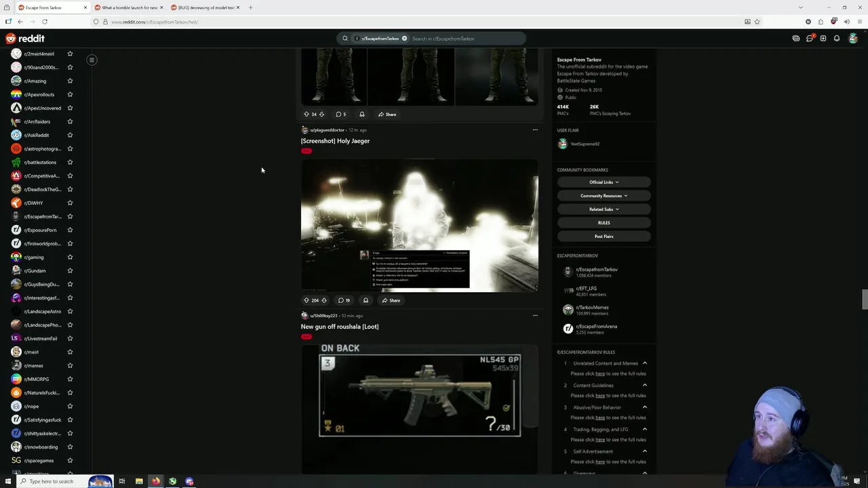Favorite r/Amazing with its star
This screenshot has height=488, width=868.
70,81
